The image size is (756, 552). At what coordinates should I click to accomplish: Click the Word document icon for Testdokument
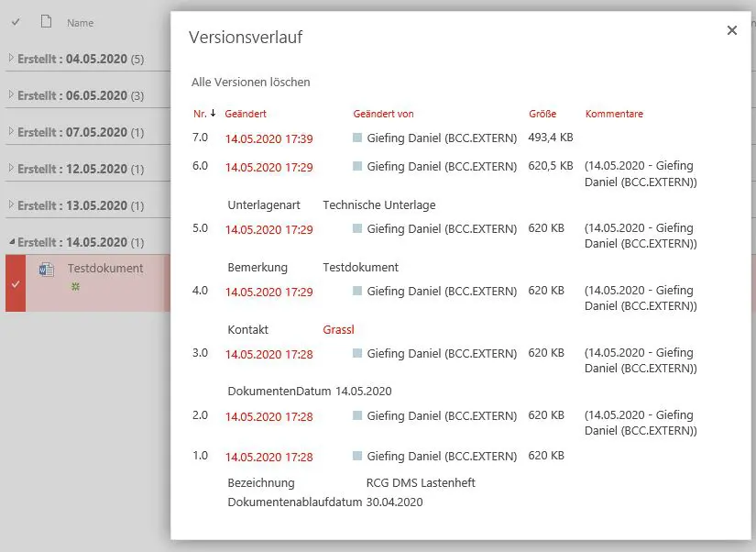[47, 270]
